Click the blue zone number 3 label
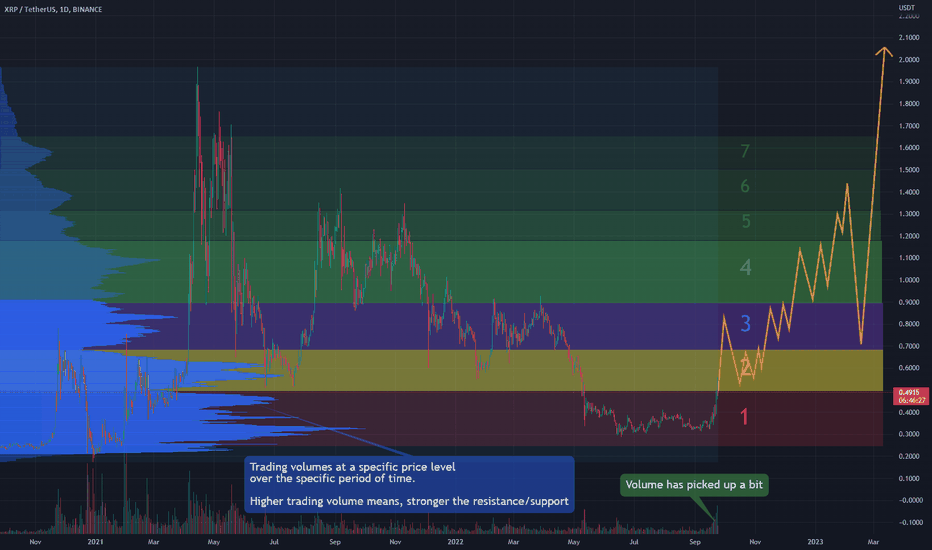This screenshot has height=550, width=932. (745, 323)
